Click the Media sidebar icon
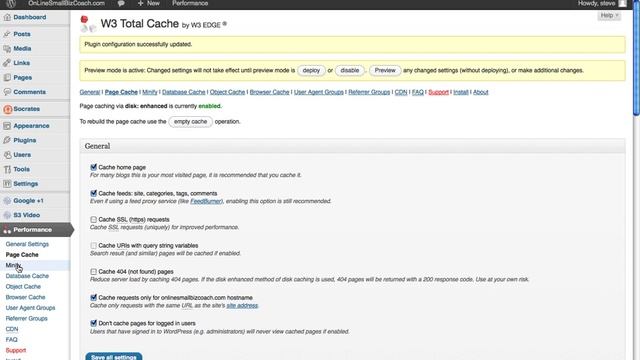 pyautogui.click(x=7, y=49)
